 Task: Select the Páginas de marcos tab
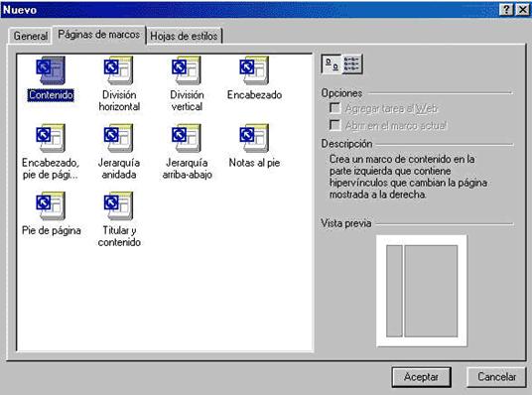click(x=98, y=35)
